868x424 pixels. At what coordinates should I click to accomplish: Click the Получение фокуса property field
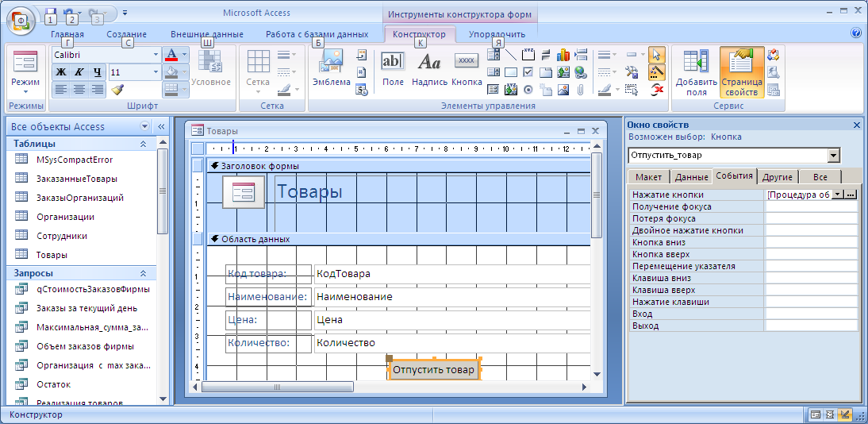click(x=811, y=206)
